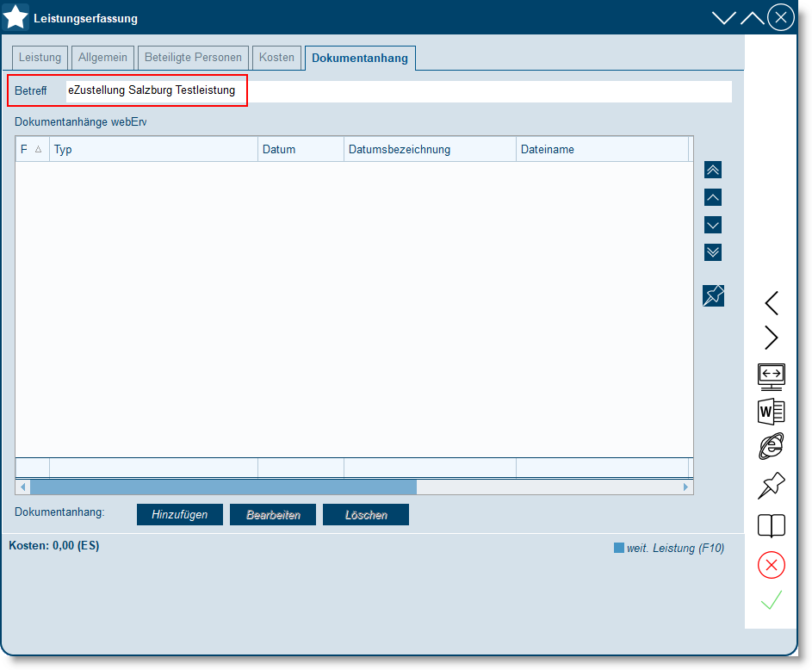Confirm with the green checkmark icon
This screenshot has height=670, width=812.
771,601
